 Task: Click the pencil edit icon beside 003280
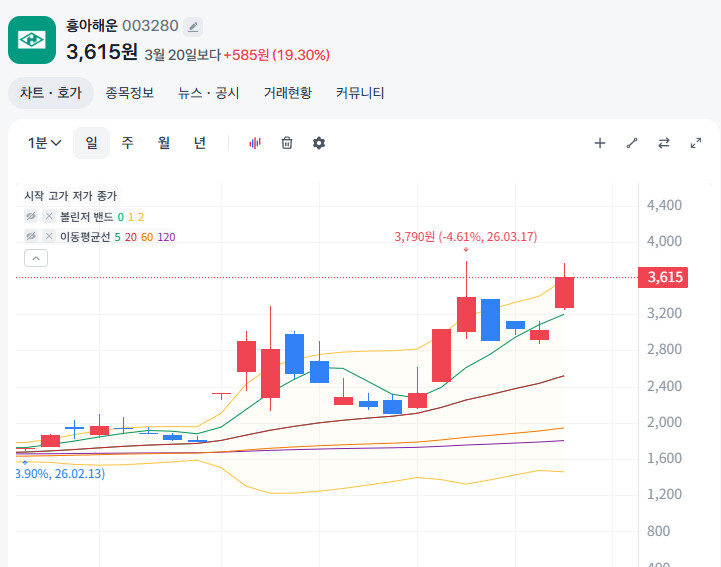coord(193,27)
